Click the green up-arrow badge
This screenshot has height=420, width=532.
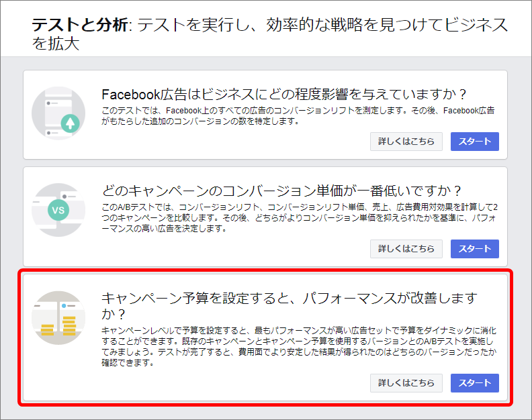71,123
